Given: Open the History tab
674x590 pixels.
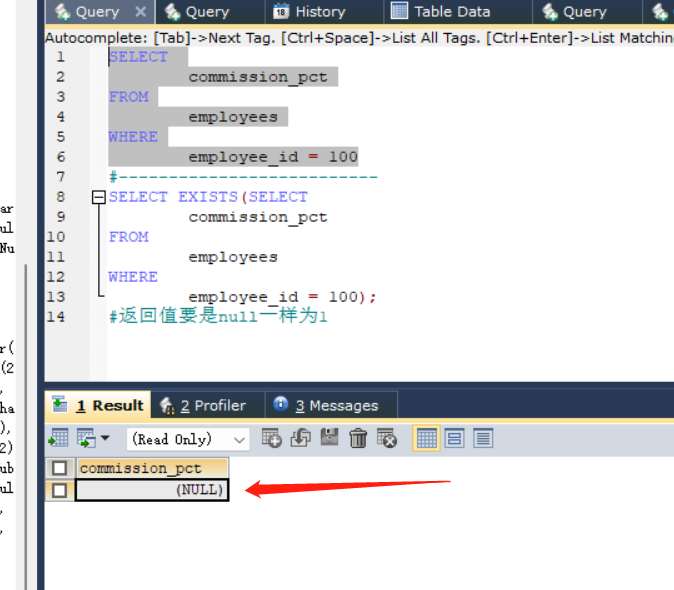Looking at the screenshot, I should [x=324, y=12].
